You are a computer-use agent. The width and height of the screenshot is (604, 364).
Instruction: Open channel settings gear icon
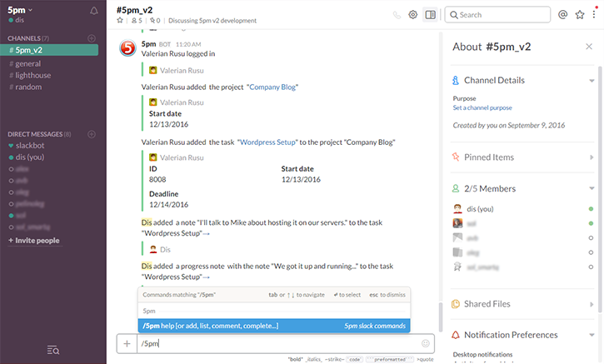413,15
